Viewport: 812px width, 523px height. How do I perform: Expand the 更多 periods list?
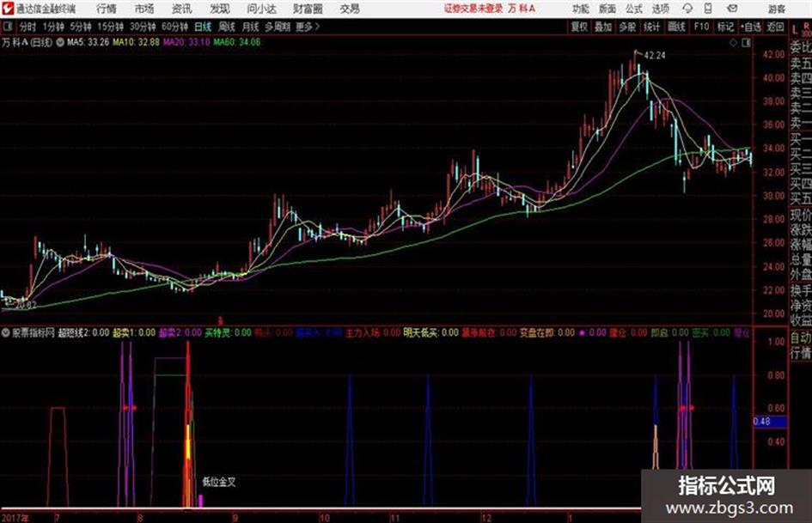(x=308, y=27)
